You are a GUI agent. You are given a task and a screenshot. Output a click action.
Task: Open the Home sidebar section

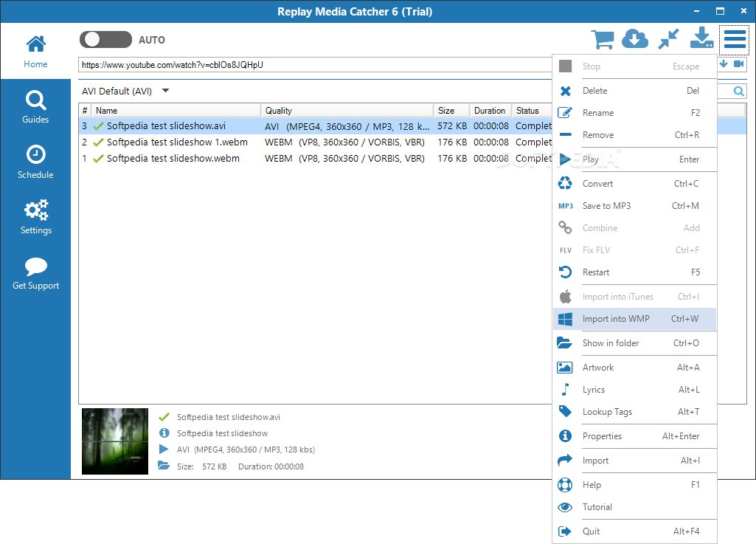coord(35,51)
